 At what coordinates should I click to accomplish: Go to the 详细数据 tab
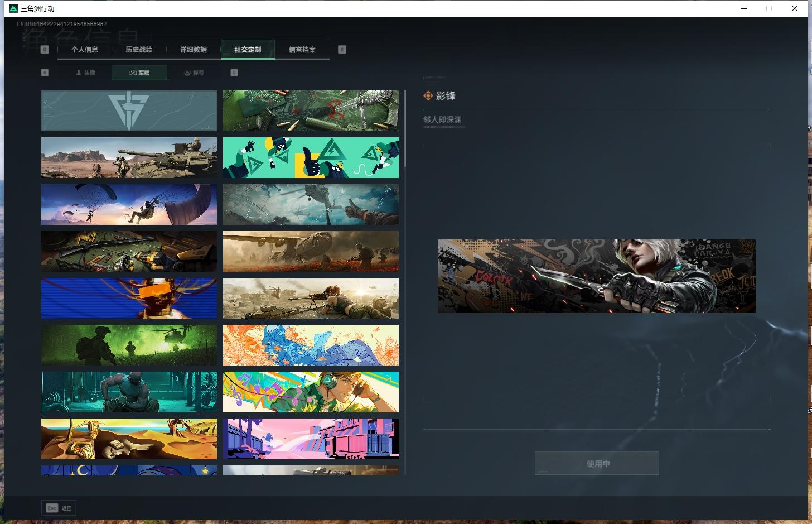(194, 50)
